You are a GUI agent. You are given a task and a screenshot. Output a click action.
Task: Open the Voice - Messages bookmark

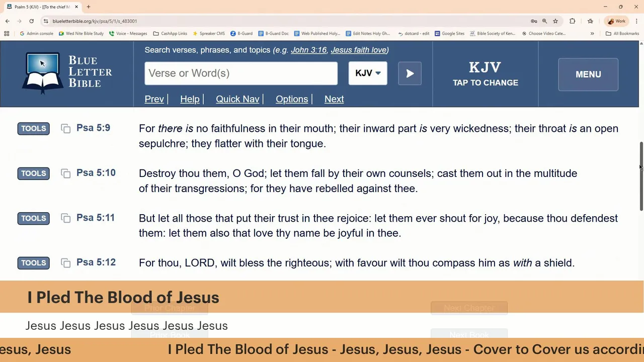(128, 34)
